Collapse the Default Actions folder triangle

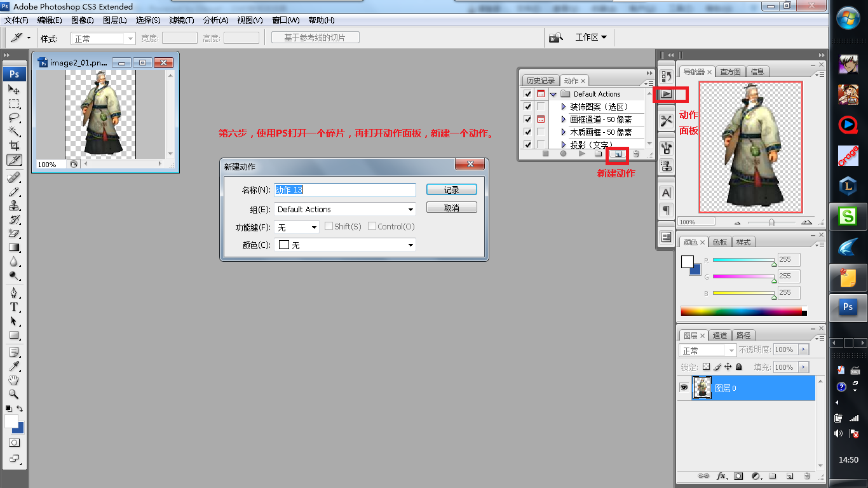pos(553,94)
